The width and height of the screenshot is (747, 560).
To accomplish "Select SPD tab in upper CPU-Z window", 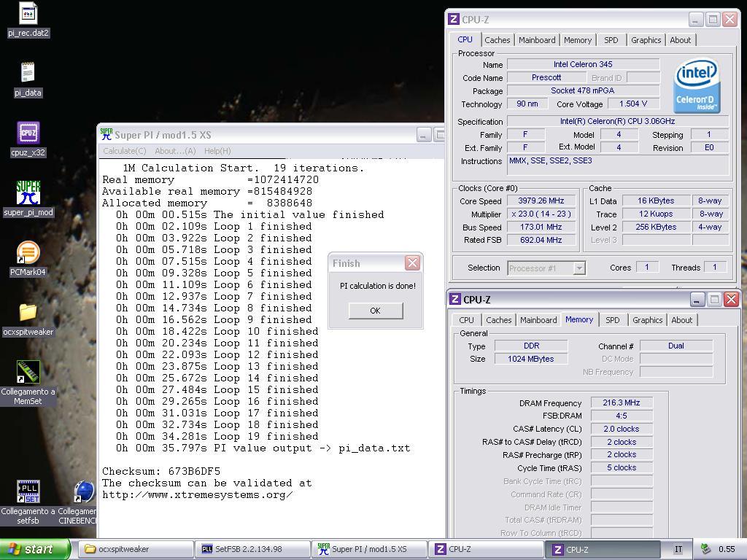I will 611,40.
